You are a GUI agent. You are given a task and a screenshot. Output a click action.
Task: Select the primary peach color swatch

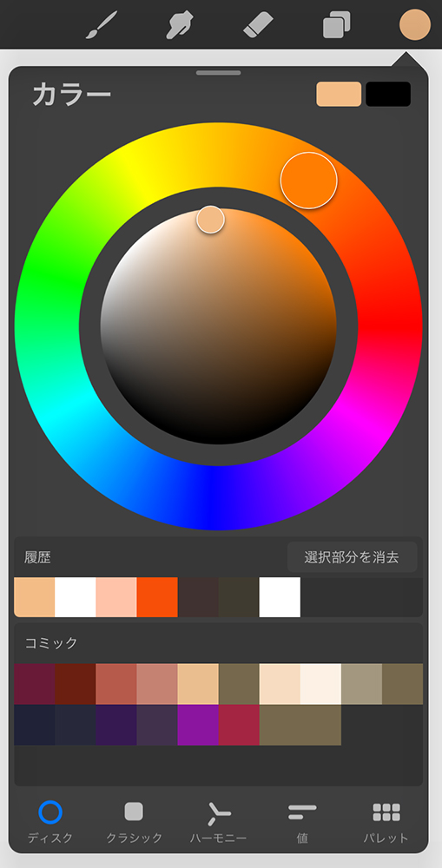point(339,94)
